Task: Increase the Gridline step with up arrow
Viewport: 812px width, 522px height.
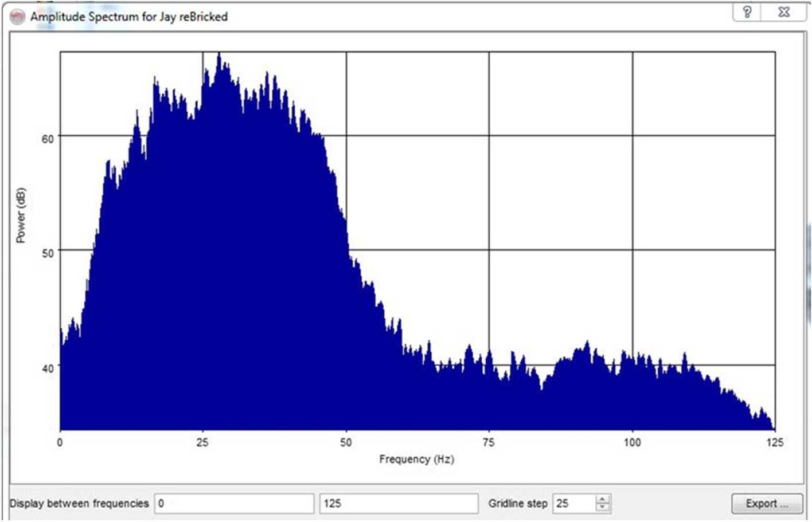Action: 603,499
